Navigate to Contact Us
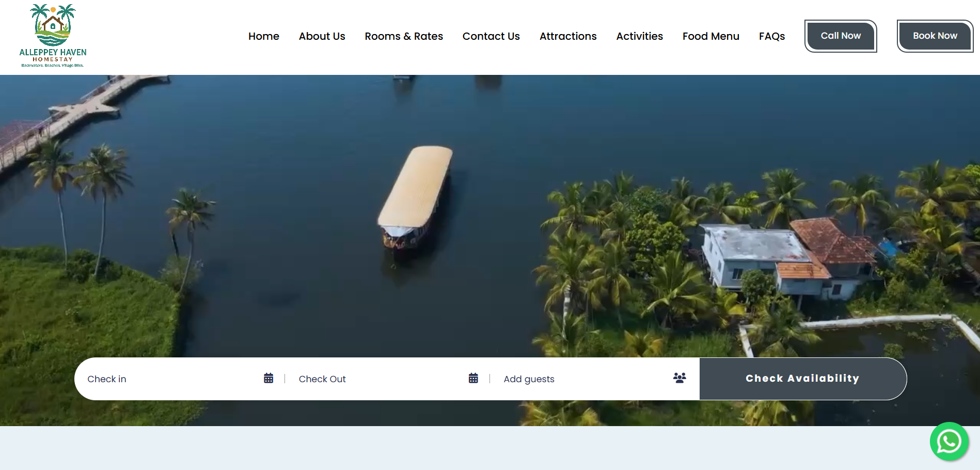Viewport: 980px width, 470px height. pos(491,36)
